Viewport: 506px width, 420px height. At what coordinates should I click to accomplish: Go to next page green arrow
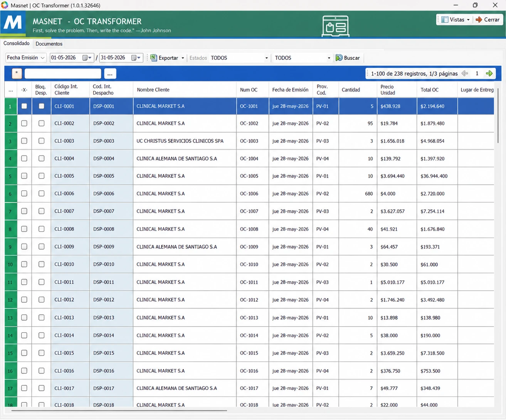coord(489,73)
